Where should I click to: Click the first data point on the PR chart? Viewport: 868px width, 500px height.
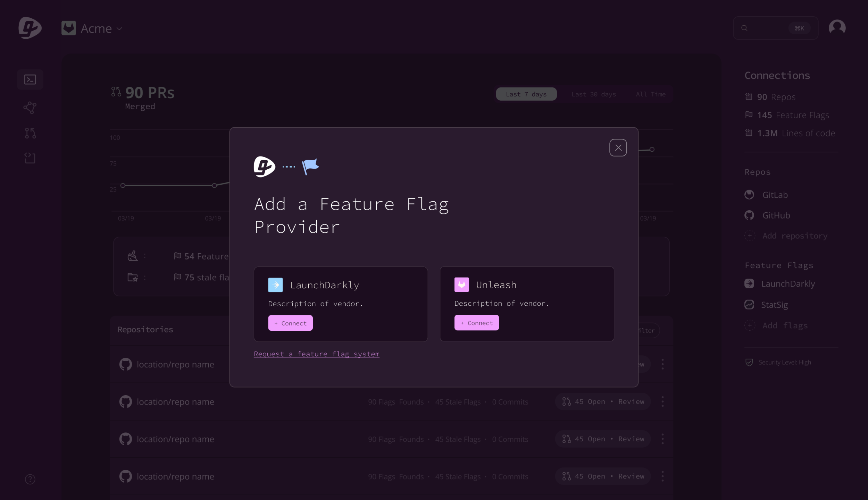[x=123, y=186]
